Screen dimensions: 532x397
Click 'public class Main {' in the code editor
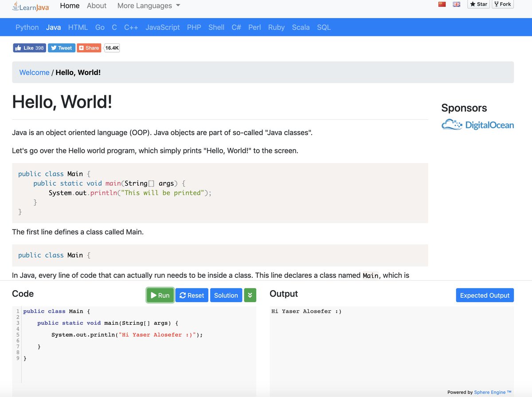point(56,311)
